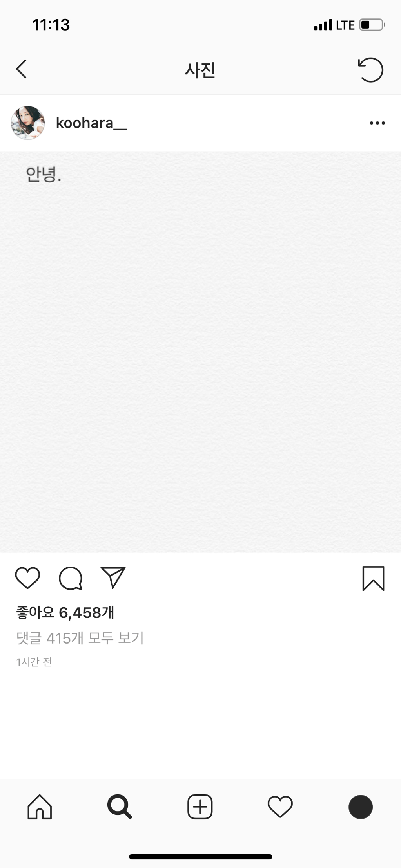The width and height of the screenshot is (401, 868).
Task: Open the Search tab with the magnifier icon
Action: (120, 807)
